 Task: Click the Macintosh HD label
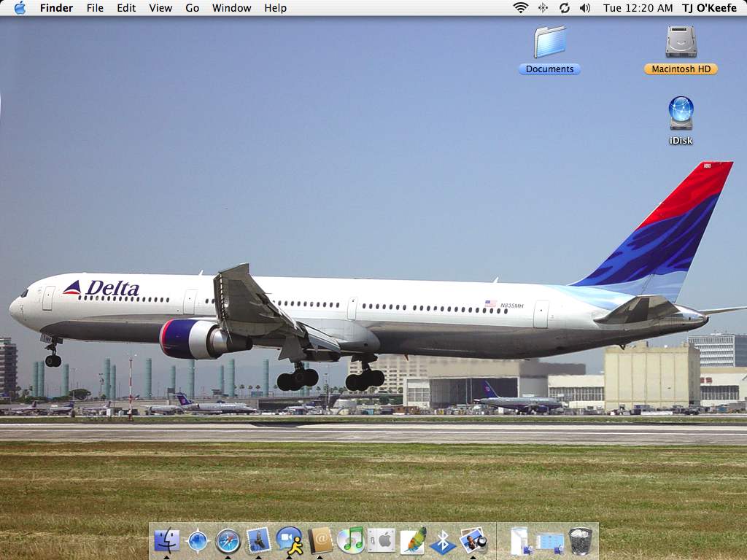click(x=681, y=69)
